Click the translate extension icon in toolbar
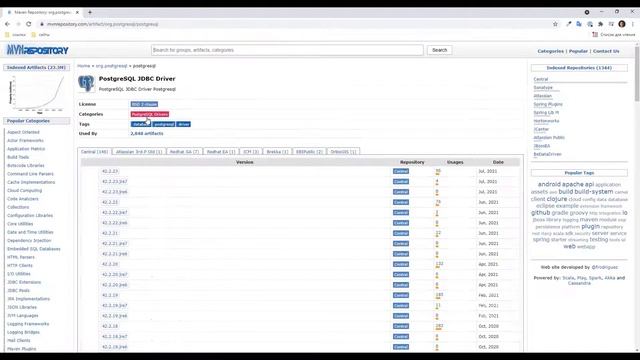The width and height of the screenshot is (640, 360). [579, 24]
